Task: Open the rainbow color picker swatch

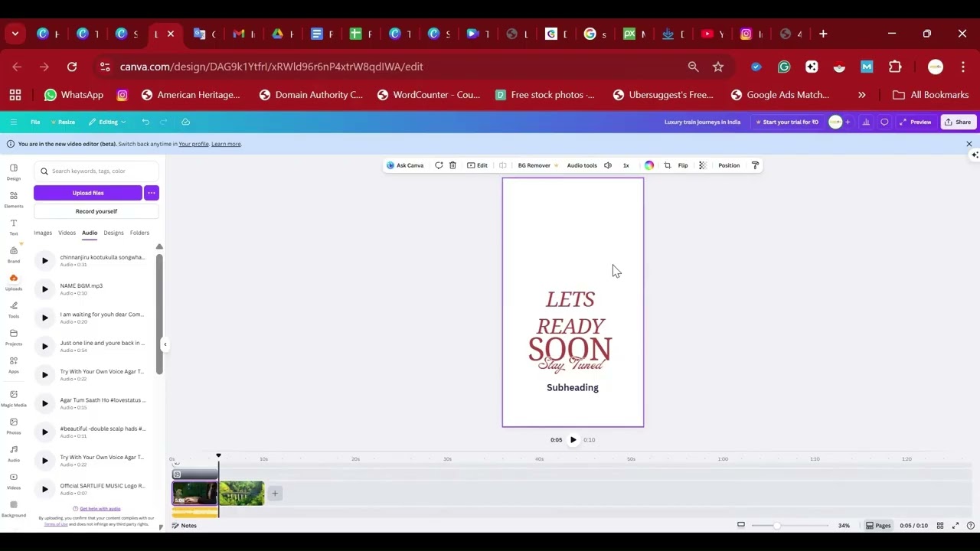Action: click(x=649, y=165)
